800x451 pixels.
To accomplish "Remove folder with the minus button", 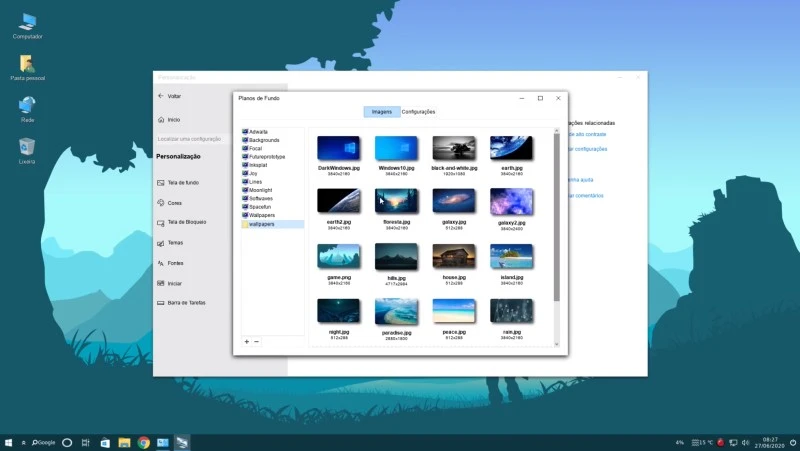I will click(257, 341).
